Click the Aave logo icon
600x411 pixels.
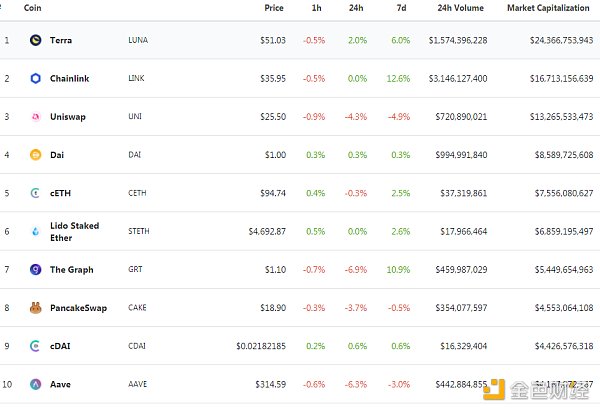35,384
